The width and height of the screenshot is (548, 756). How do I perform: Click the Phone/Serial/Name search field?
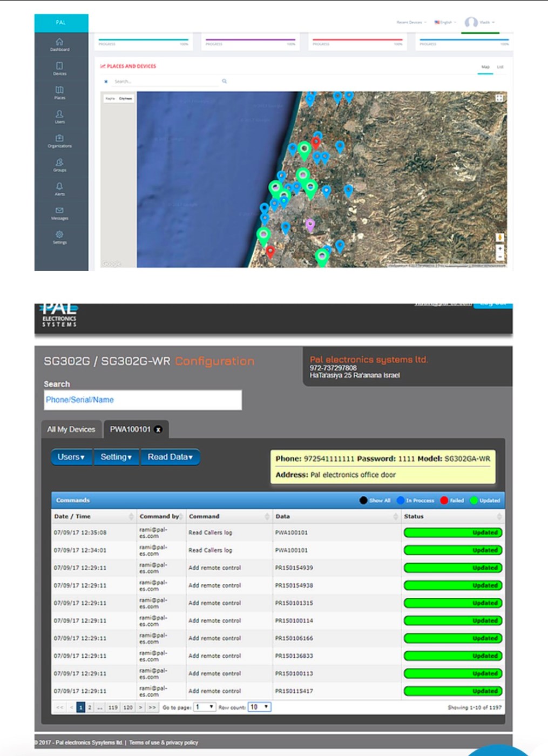tap(143, 400)
